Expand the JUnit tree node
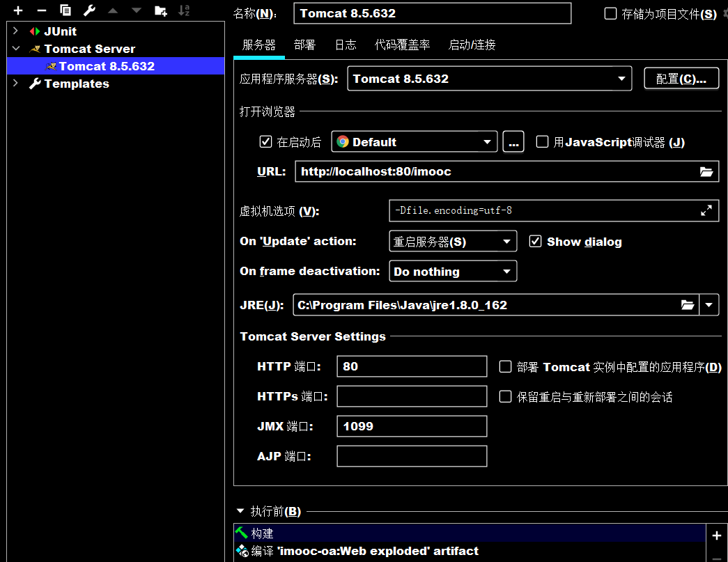Image resolution: width=728 pixels, height=562 pixels. tap(15, 31)
